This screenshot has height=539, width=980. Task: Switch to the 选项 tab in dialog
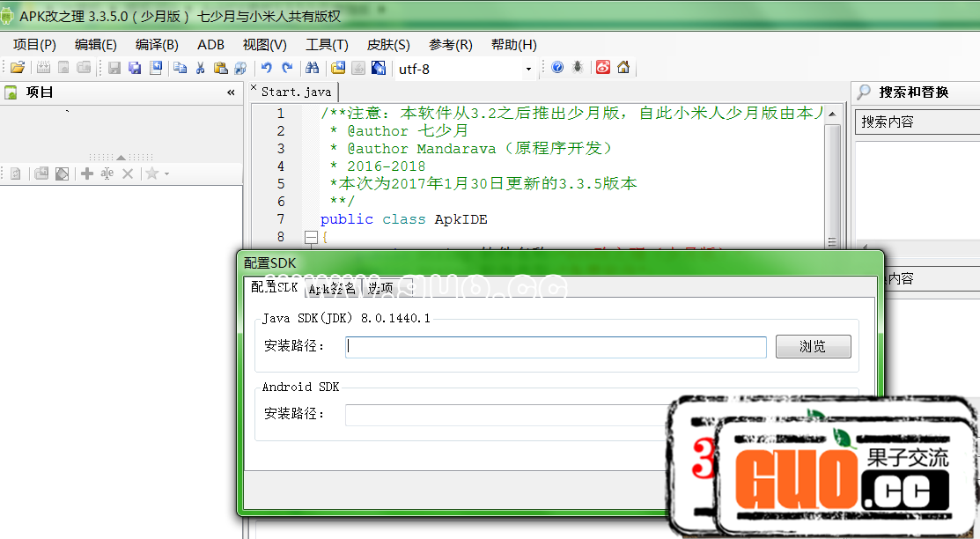pos(380,288)
